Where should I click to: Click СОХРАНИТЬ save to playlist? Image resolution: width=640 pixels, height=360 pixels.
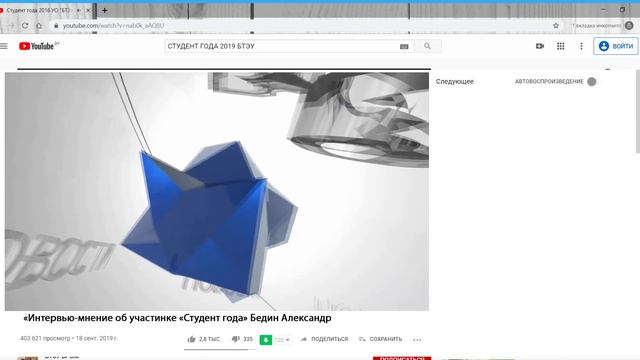(x=380, y=339)
